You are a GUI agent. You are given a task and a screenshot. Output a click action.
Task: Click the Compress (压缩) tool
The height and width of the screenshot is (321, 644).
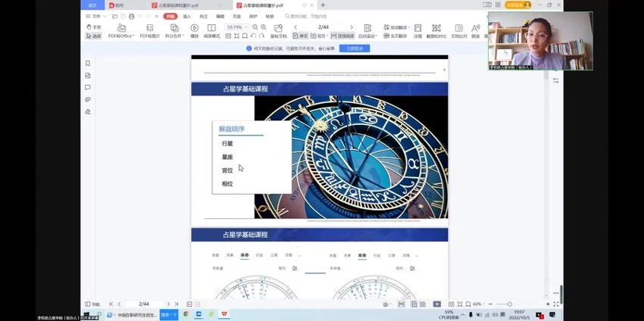tap(417, 31)
